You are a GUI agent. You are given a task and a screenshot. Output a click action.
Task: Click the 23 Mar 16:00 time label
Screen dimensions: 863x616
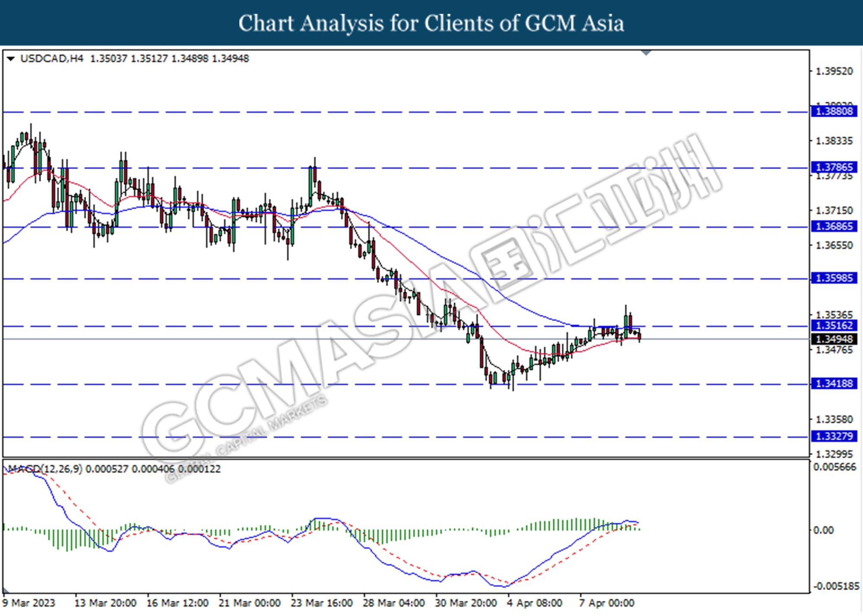pos(321,603)
